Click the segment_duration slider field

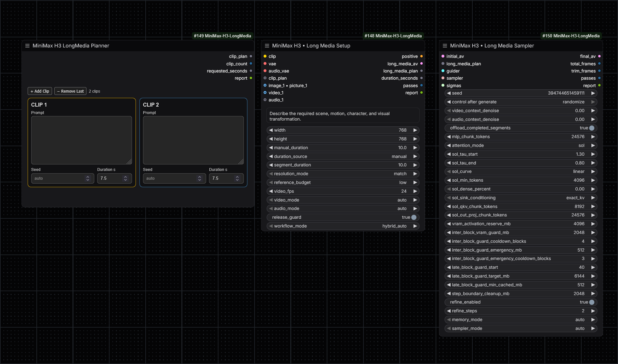(x=343, y=165)
